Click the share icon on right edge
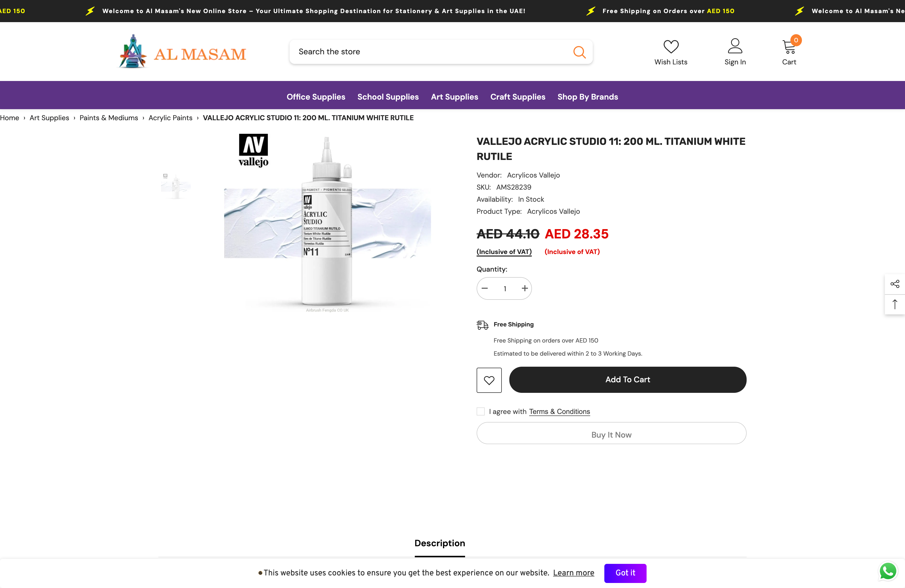Screen dimensions: 905x588 895,283
